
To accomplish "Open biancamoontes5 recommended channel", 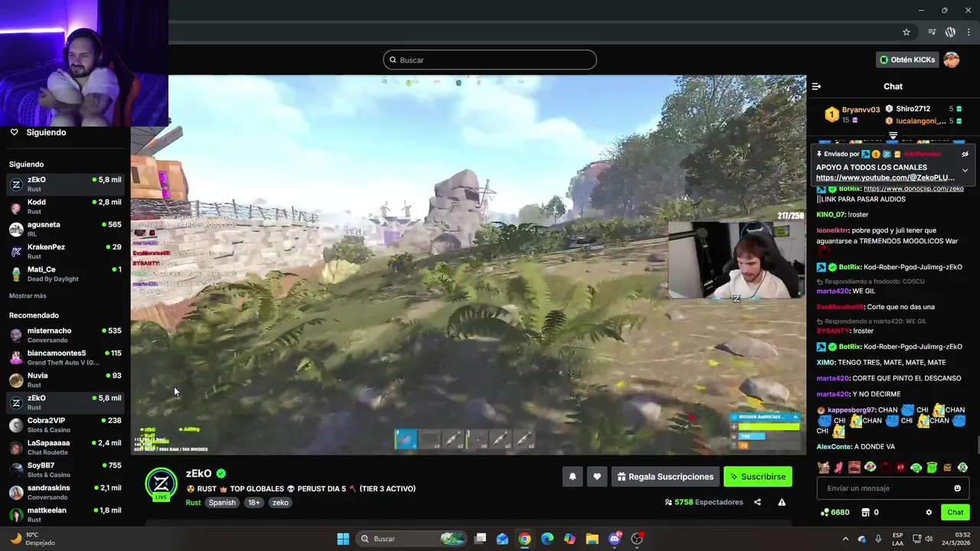I will 65,357.
